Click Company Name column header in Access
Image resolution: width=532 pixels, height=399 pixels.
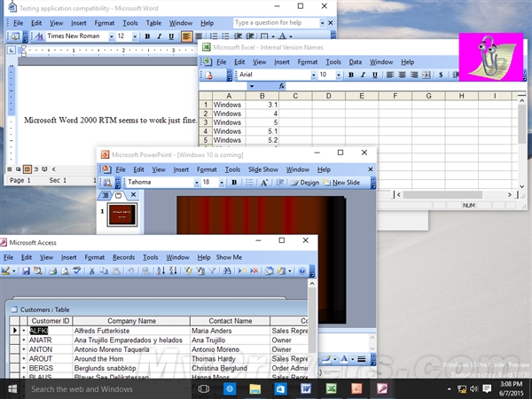(131, 321)
